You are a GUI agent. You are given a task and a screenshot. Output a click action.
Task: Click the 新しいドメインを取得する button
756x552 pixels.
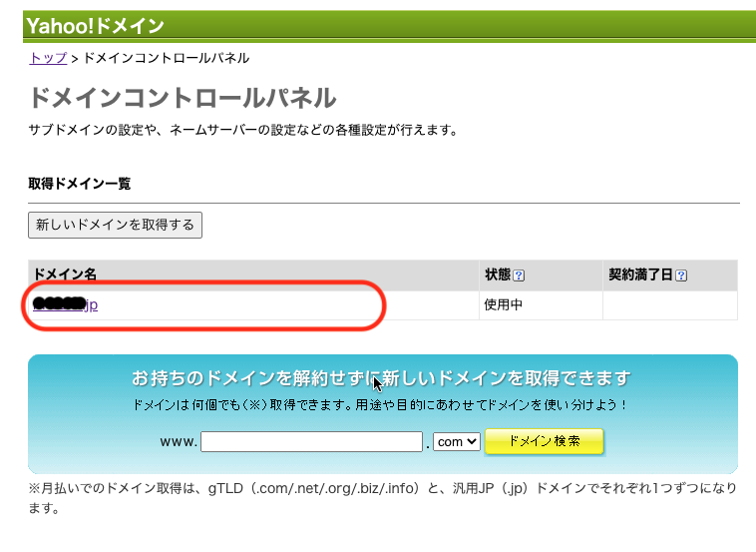pyautogui.click(x=115, y=225)
